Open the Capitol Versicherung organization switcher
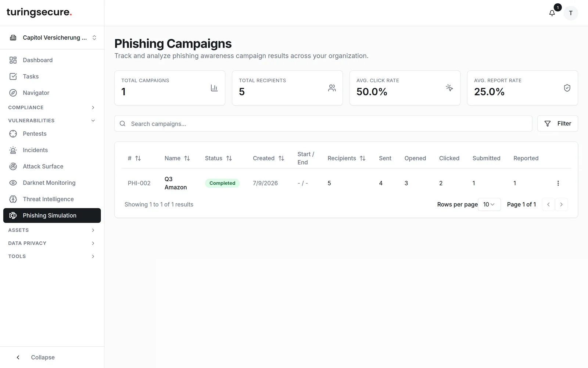 coord(52,38)
